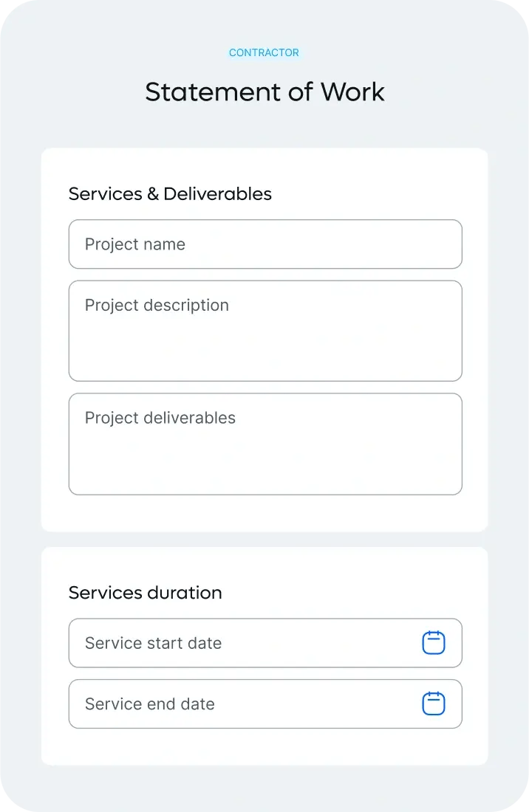Click the "Service end date" placeholder text
The height and width of the screenshot is (812, 529).
[x=150, y=703]
